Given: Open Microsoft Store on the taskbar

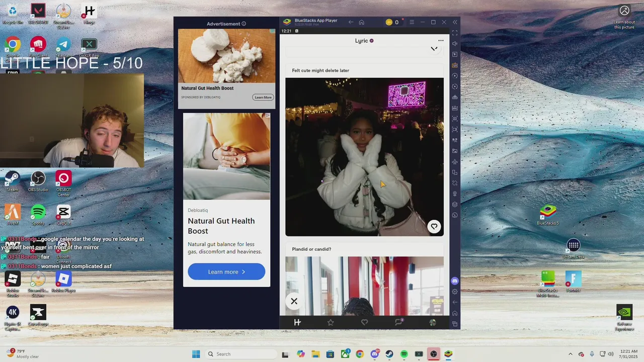Looking at the screenshot, I should point(330,354).
